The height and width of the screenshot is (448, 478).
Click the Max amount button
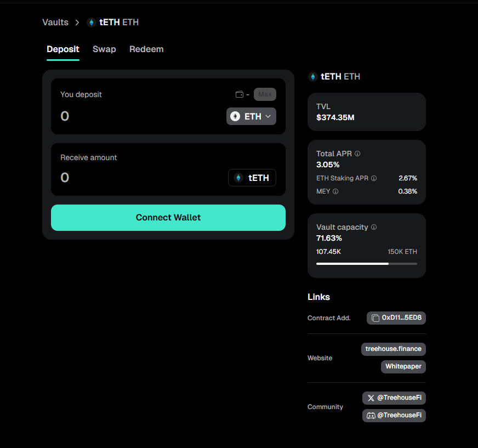(x=265, y=94)
